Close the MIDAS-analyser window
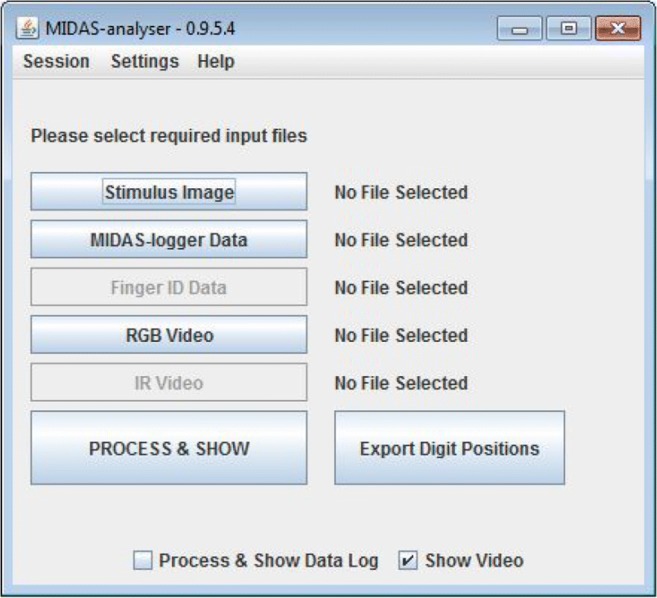Viewport: 657px width, 598px height. (618, 28)
